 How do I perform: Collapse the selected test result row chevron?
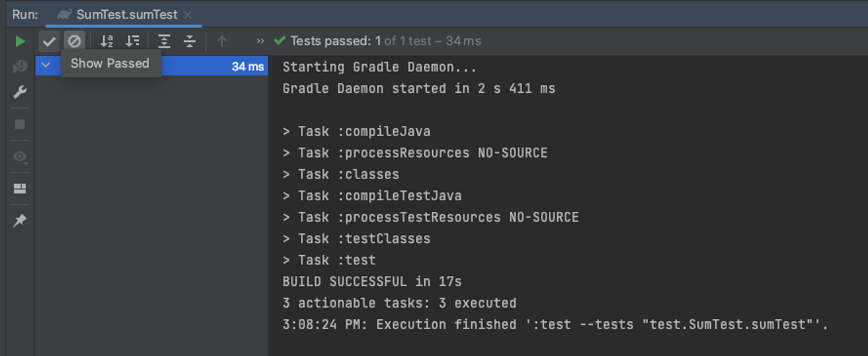coord(45,65)
